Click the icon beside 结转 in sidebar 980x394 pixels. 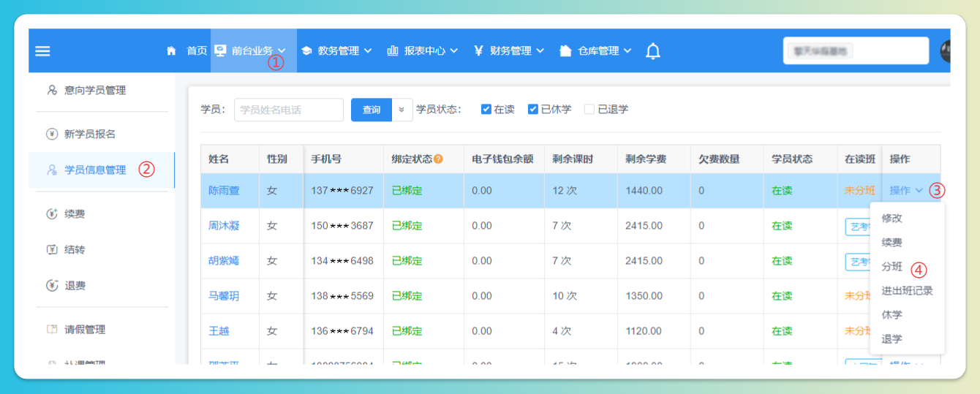click(x=52, y=249)
